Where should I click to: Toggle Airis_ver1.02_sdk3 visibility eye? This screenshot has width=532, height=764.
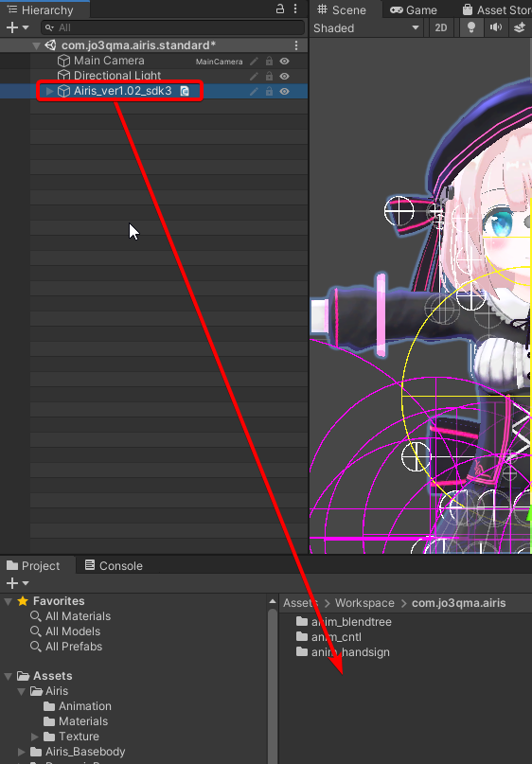point(285,92)
